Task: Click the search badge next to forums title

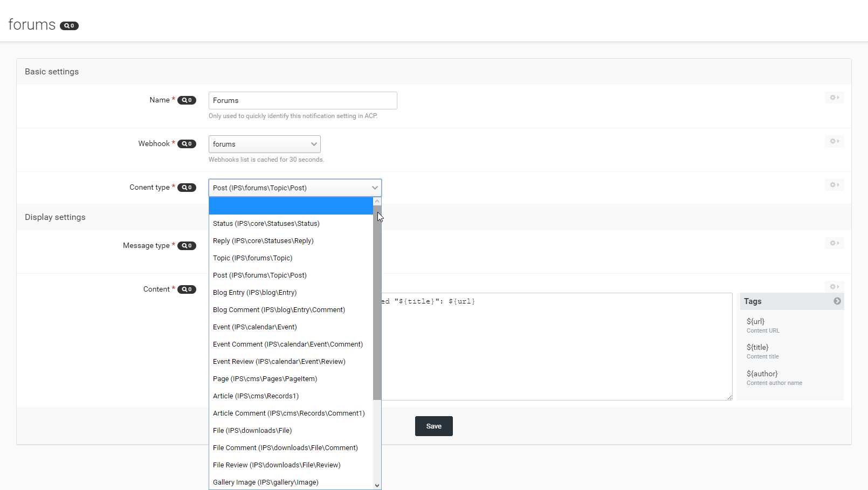Action: (x=69, y=26)
